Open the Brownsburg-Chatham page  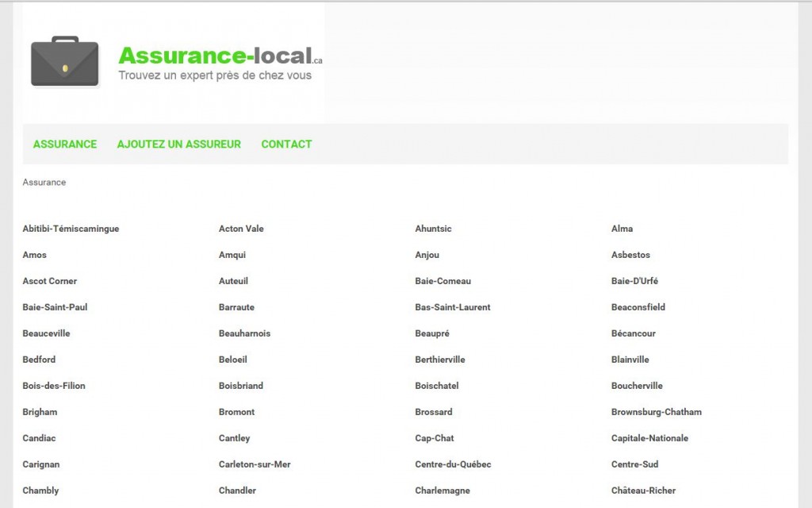656,412
